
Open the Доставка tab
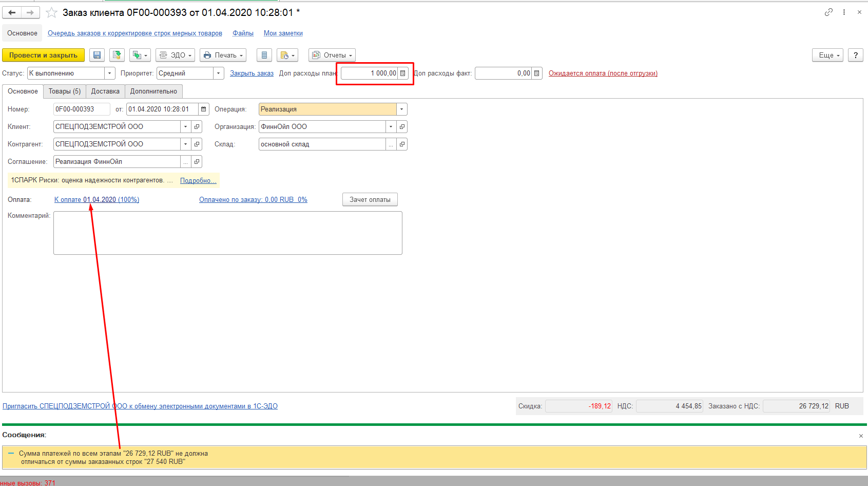pyautogui.click(x=105, y=91)
